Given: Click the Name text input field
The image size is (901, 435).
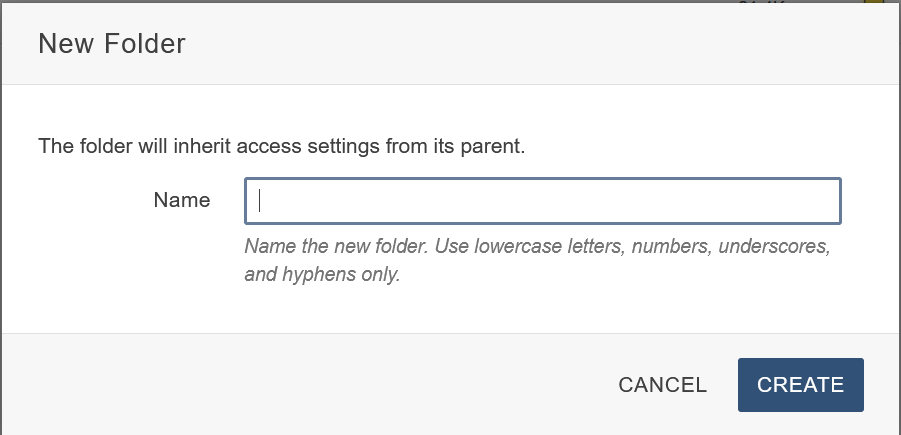Looking at the screenshot, I should pyautogui.click(x=542, y=201).
